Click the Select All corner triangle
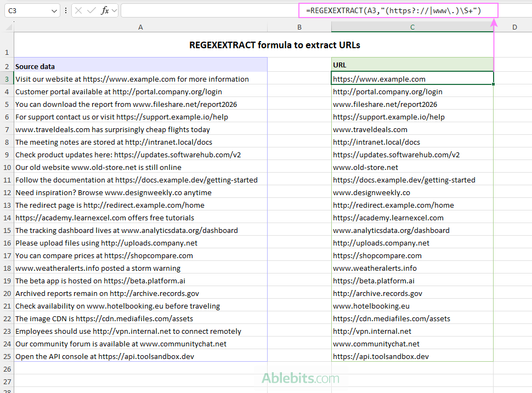Image resolution: width=532 pixels, height=393 pixels. pyautogui.click(x=9, y=27)
